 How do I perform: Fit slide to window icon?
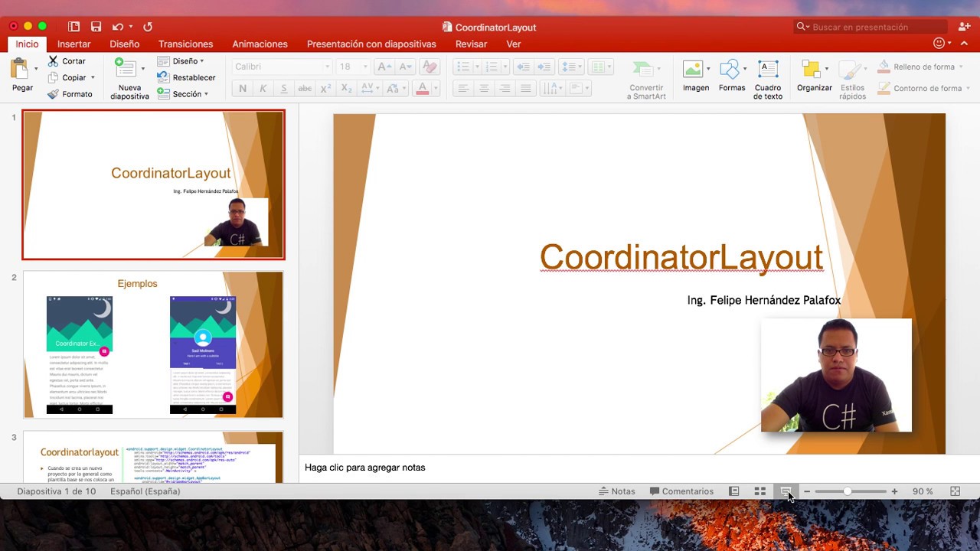click(x=955, y=491)
